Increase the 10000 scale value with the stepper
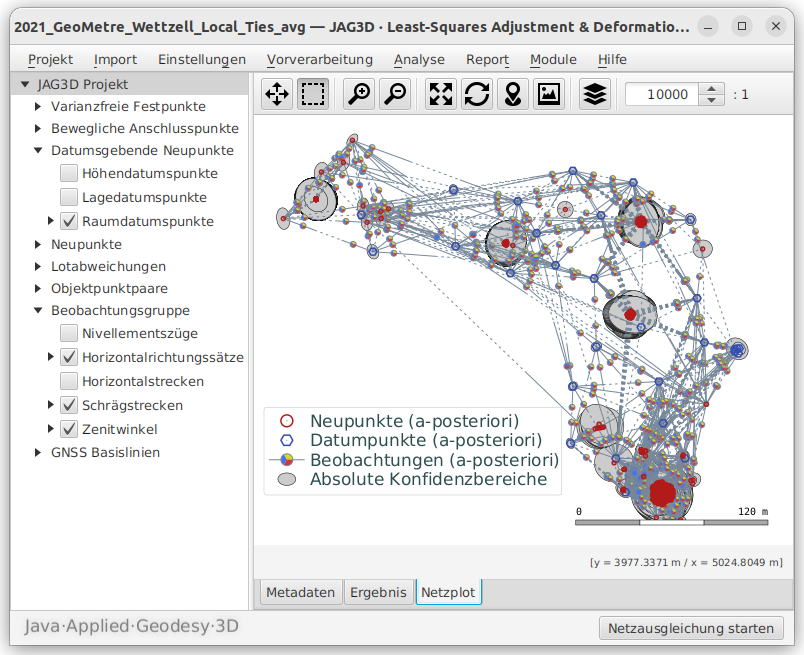Image resolution: width=804 pixels, height=655 pixels. 710,88
